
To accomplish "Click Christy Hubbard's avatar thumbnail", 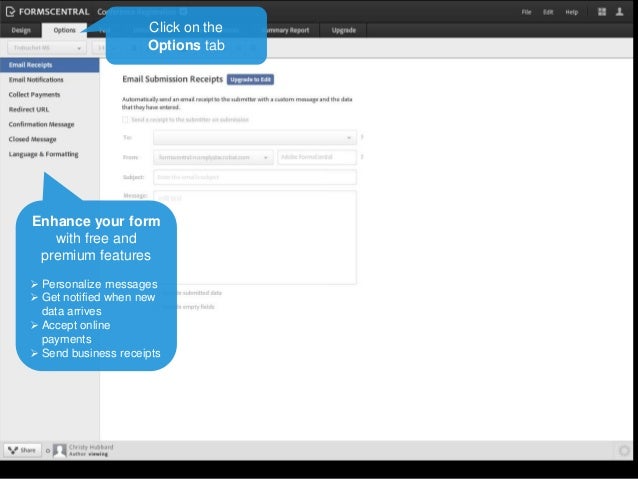I will 60,450.
